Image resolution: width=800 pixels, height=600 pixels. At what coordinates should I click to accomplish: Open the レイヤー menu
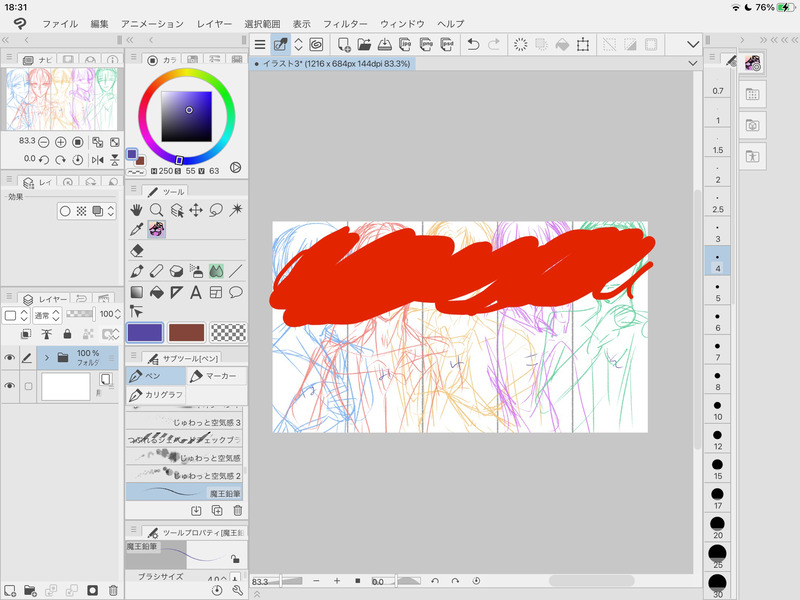(x=214, y=23)
